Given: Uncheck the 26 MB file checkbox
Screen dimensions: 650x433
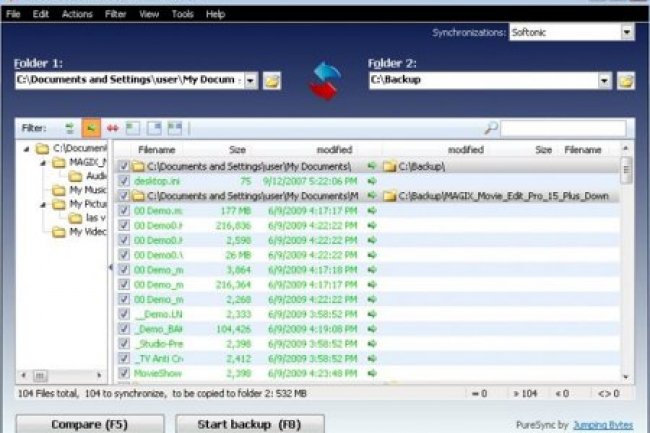Looking at the screenshot, I should pyautogui.click(x=124, y=255).
